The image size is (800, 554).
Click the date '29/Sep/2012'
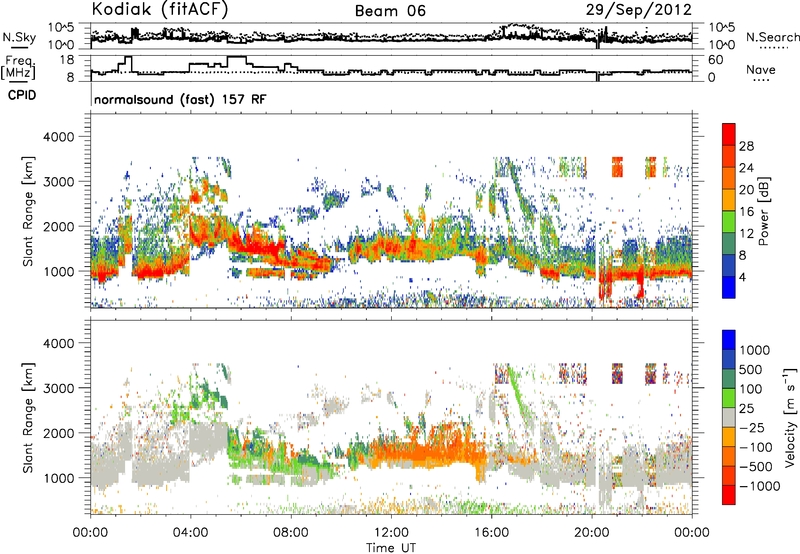click(639, 10)
